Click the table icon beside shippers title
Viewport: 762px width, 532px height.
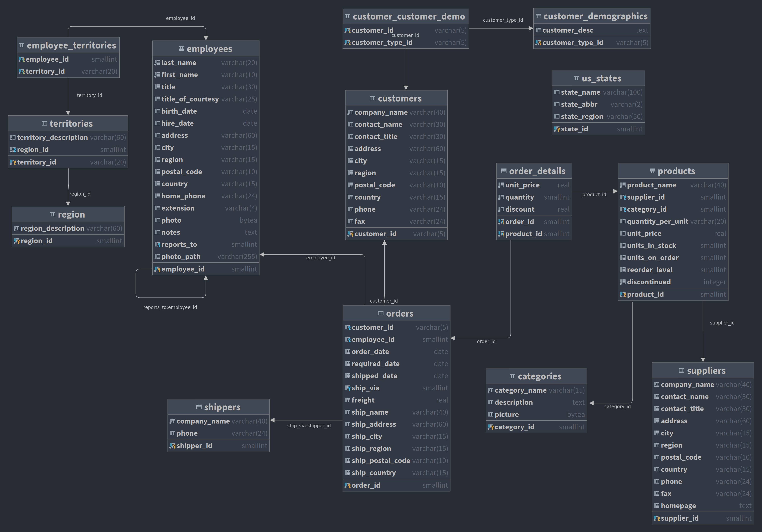[x=199, y=407]
